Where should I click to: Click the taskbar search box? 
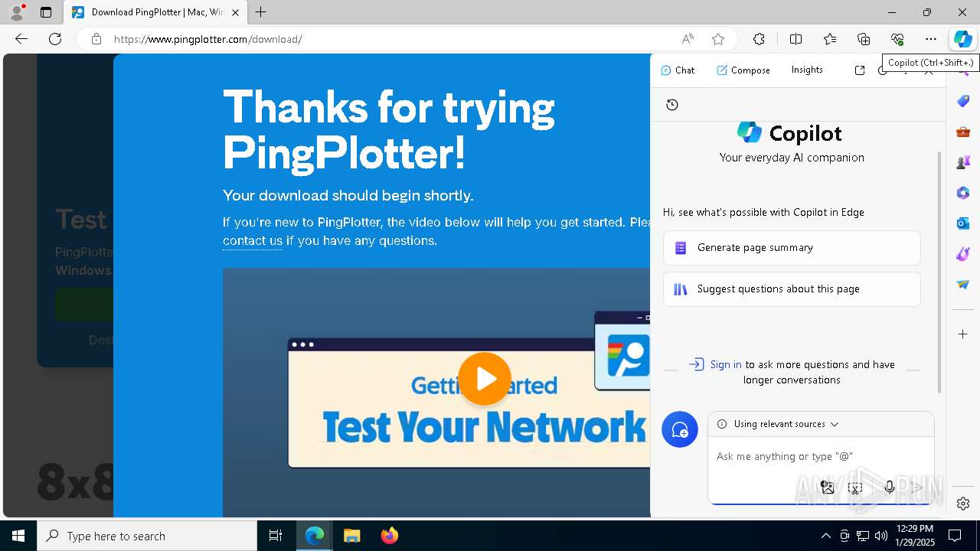[147, 536]
